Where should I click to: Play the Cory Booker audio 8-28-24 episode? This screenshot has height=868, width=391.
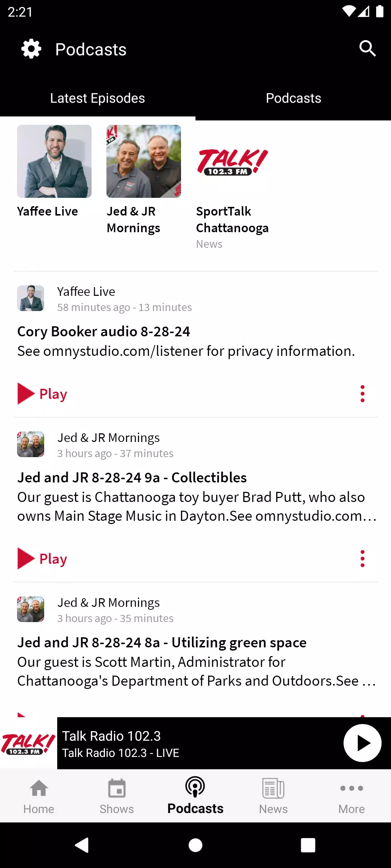(42, 394)
